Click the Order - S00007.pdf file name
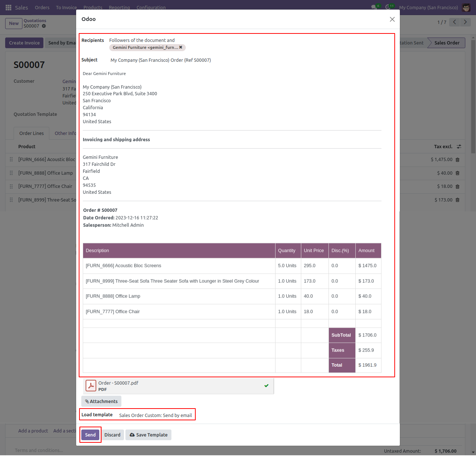The height and width of the screenshot is (456, 476). [x=118, y=383]
